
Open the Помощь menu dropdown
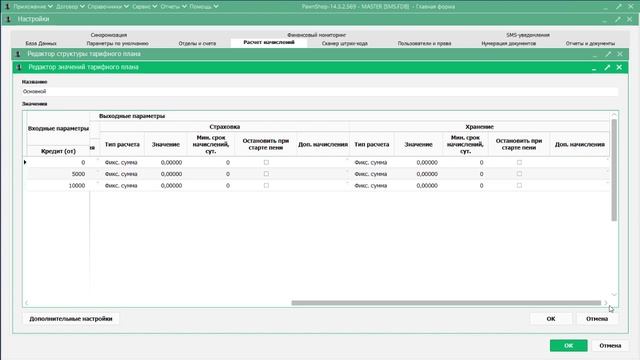pyautogui.click(x=204, y=7)
